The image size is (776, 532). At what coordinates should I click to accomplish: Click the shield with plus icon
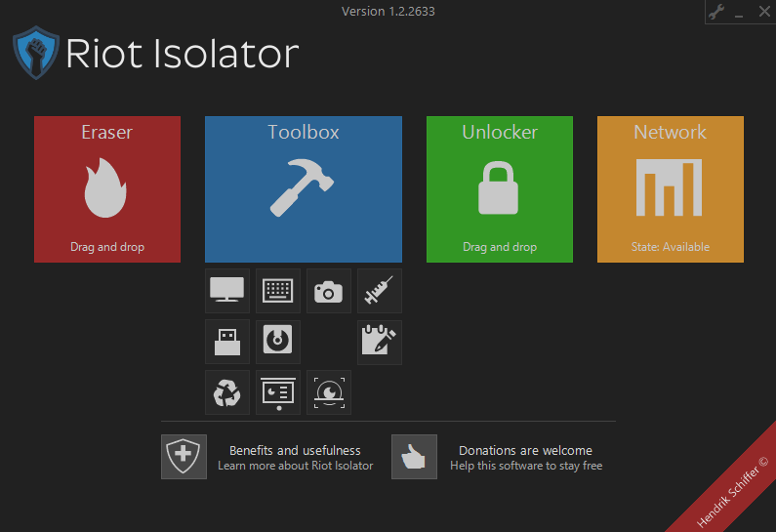click(184, 457)
